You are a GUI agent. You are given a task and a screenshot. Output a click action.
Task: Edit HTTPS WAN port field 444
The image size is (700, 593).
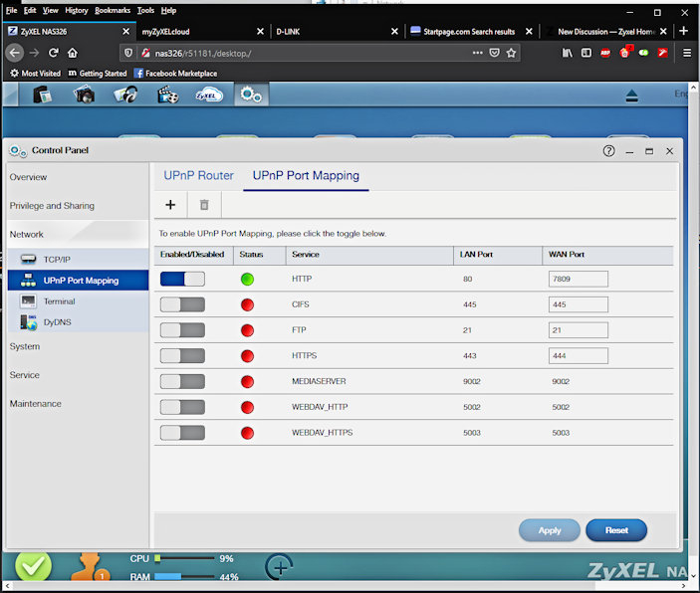[x=579, y=355]
